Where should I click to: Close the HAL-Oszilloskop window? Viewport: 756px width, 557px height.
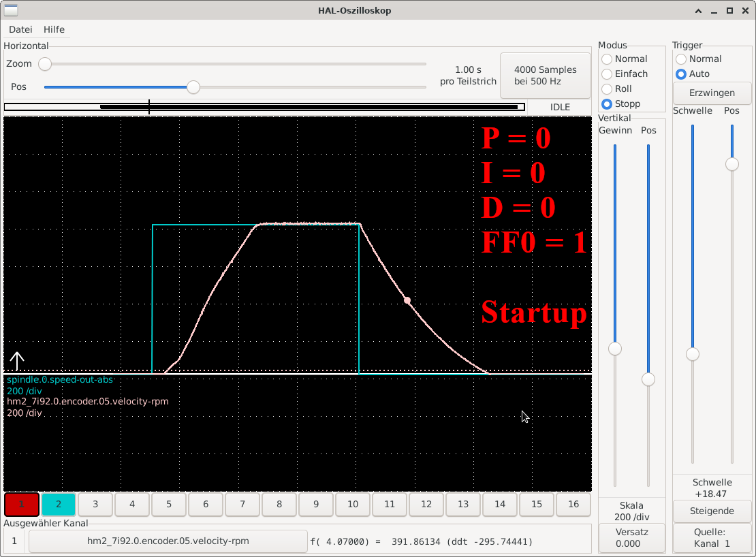point(745,11)
